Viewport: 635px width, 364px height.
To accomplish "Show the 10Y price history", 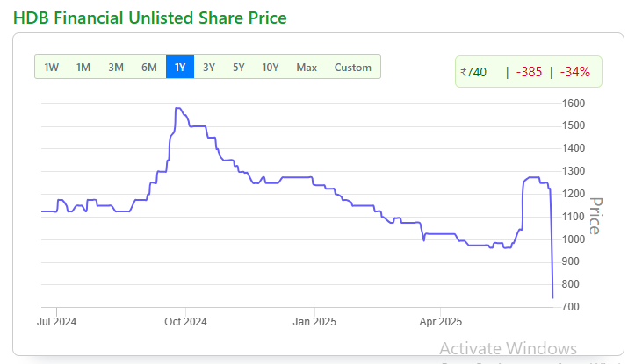I will (271, 68).
